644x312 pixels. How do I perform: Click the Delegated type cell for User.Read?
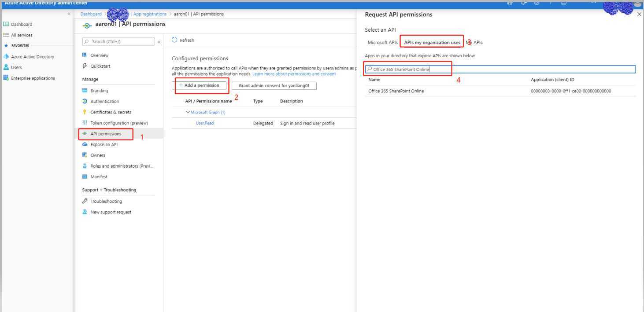(x=263, y=123)
